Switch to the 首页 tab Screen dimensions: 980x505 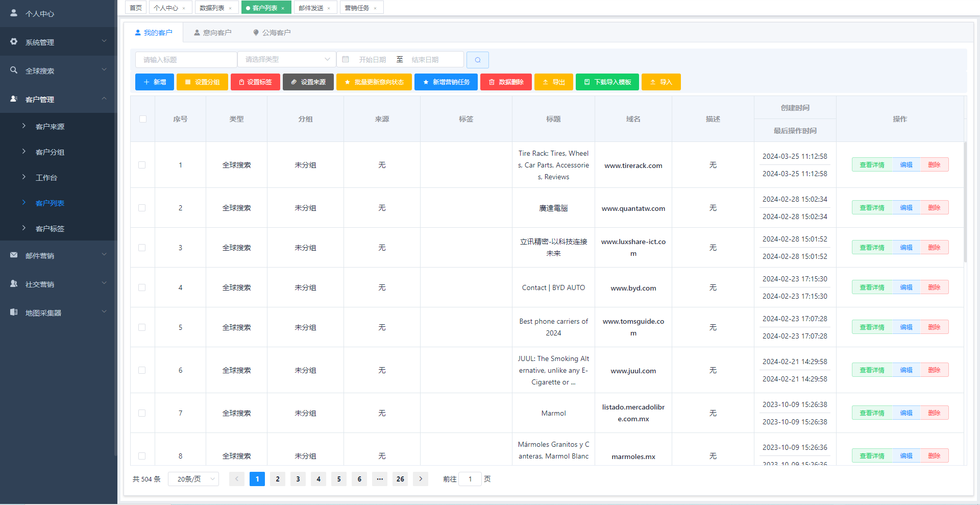point(136,8)
